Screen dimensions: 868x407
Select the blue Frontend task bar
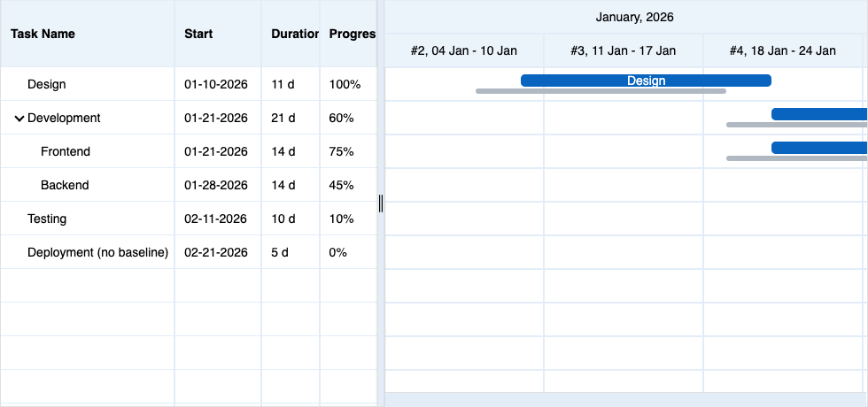(818, 148)
